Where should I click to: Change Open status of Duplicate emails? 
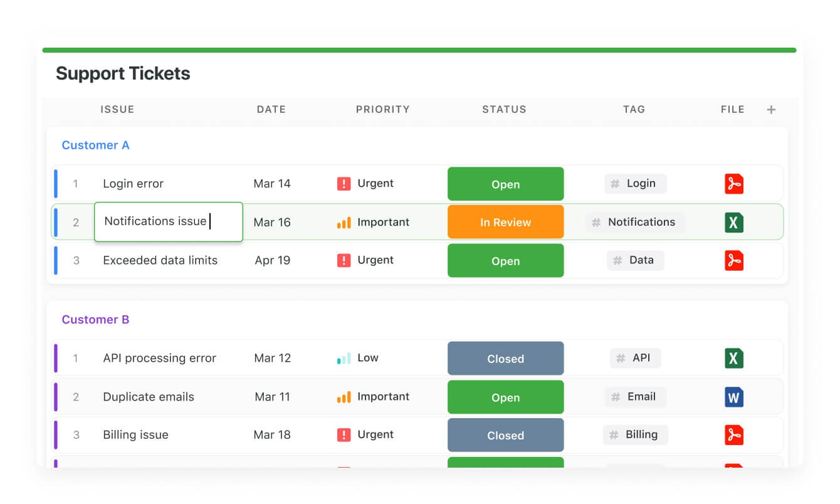pos(505,397)
